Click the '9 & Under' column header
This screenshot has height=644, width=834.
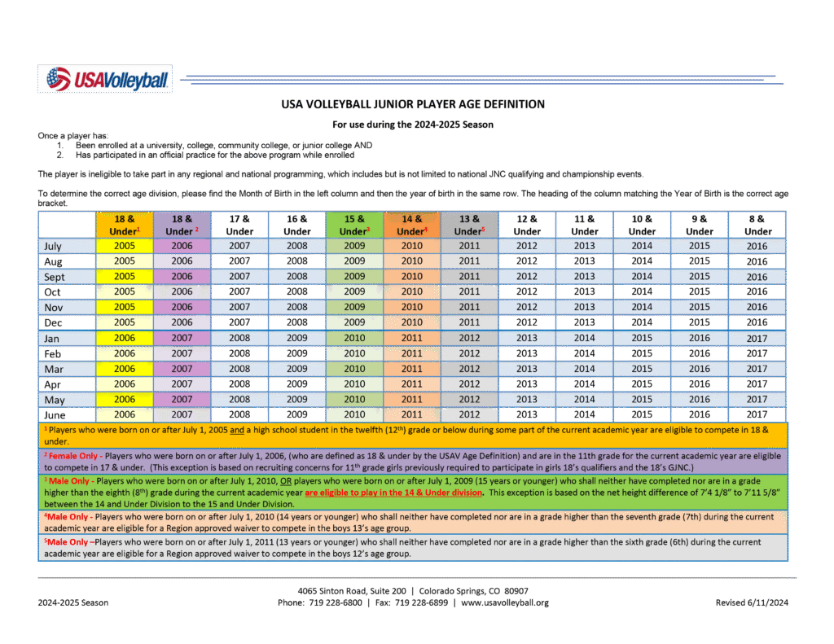(x=699, y=225)
